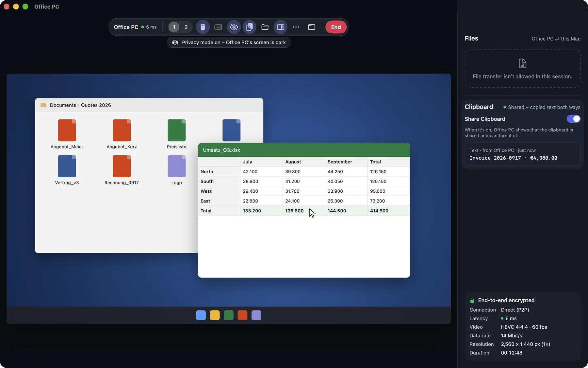
Task: Toggle clipboard sharing icon in toolbar
Action: pos(250,27)
